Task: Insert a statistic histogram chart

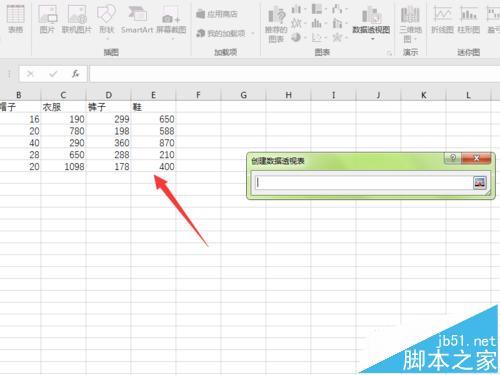Action: 319,23
